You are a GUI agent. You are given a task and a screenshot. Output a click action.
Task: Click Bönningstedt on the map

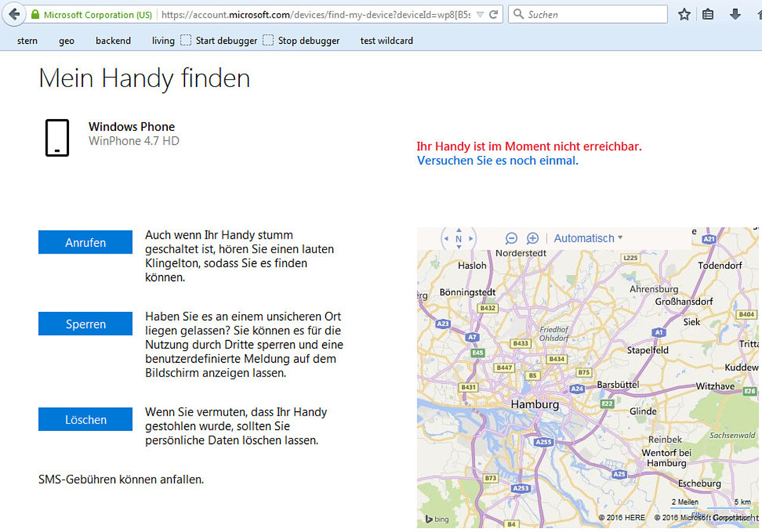467,292
